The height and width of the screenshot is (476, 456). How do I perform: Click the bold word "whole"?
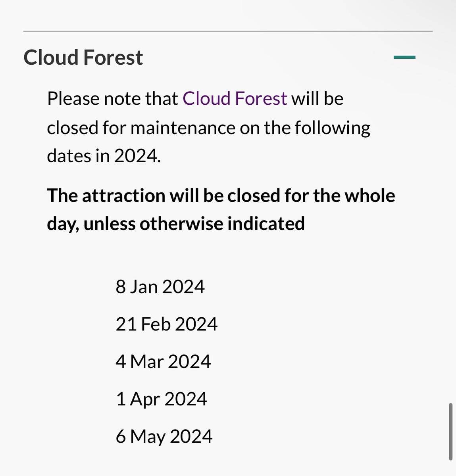coord(369,196)
